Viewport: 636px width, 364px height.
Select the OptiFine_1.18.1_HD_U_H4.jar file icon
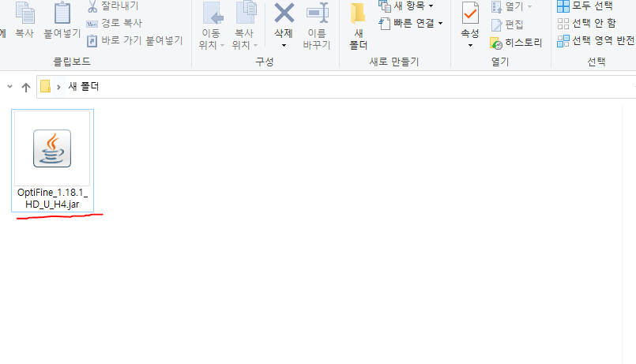pyautogui.click(x=52, y=148)
